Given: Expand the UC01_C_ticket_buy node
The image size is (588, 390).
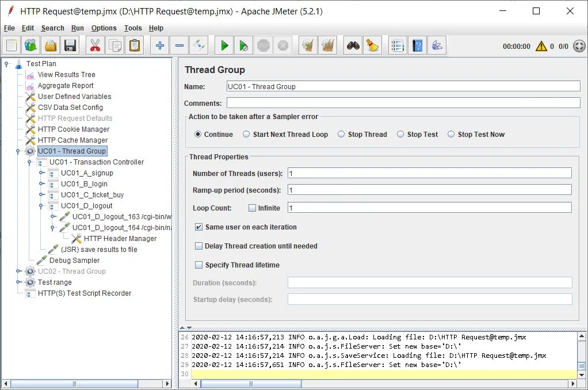Looking at the screenshot, I should tap(41, 194).
